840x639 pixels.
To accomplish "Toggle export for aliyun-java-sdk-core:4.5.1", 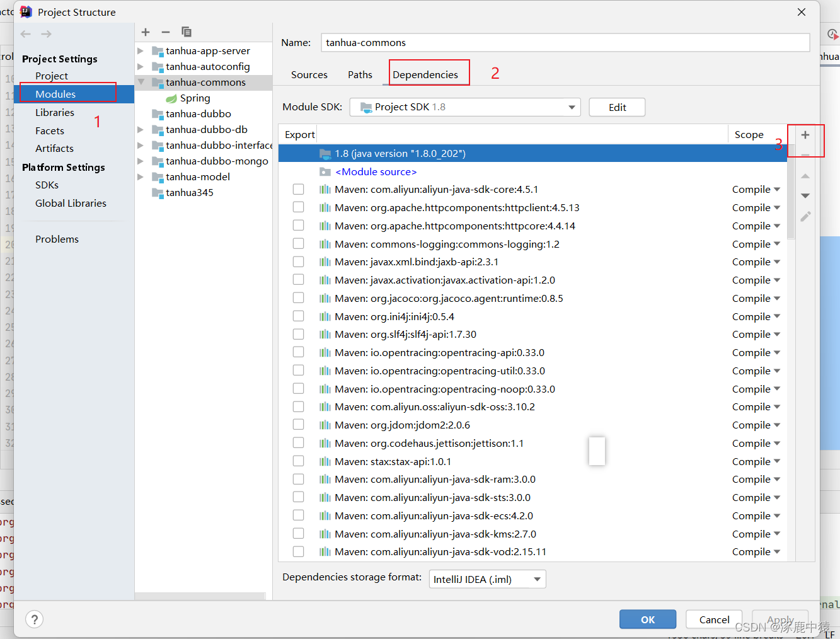I will click(x=299, y=190).
